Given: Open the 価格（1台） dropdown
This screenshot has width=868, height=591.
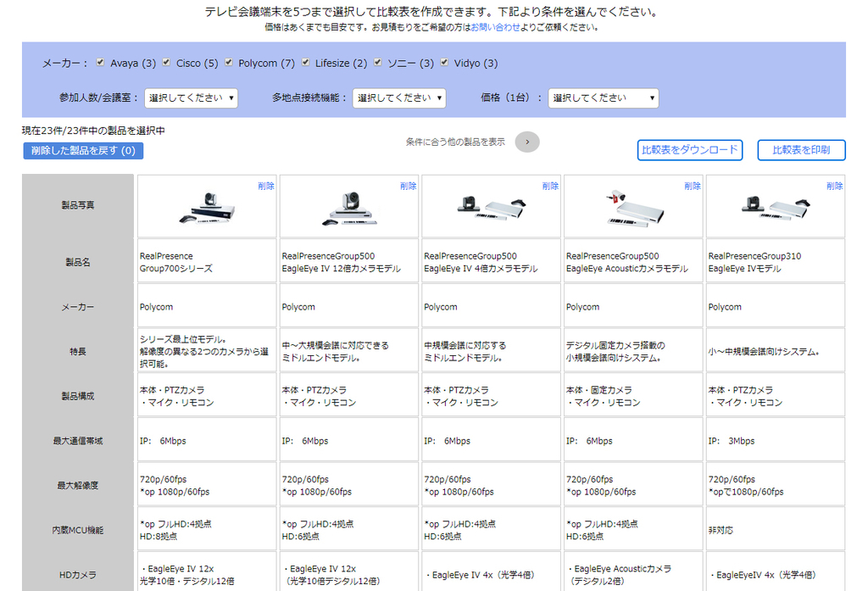Looking at the screenshot, I should [x=604, y=98].
